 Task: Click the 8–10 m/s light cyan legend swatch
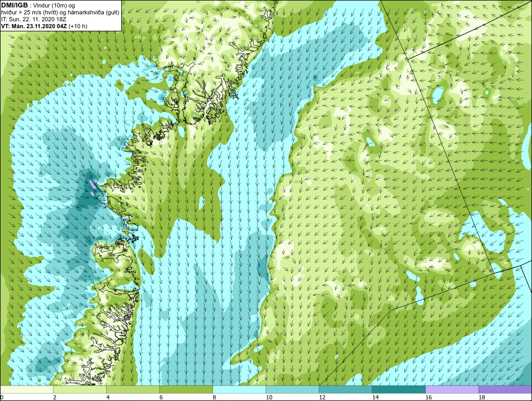[239, 389]
